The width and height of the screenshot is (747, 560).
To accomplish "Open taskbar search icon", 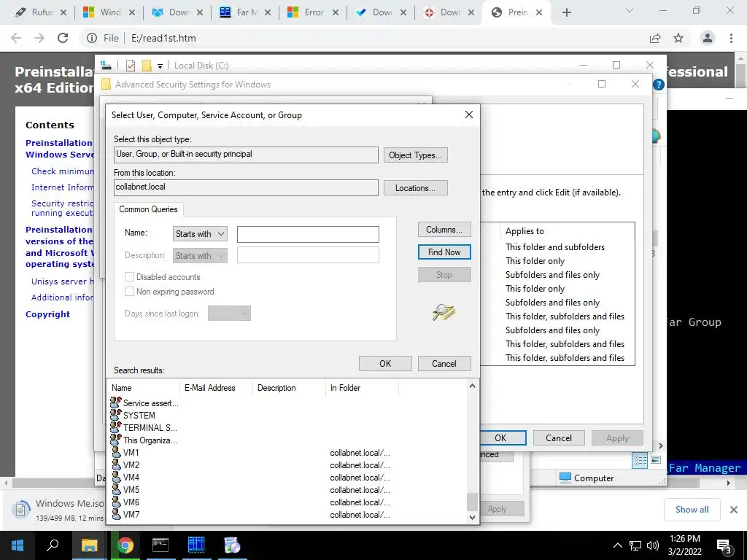I will (x=53, y=545).
